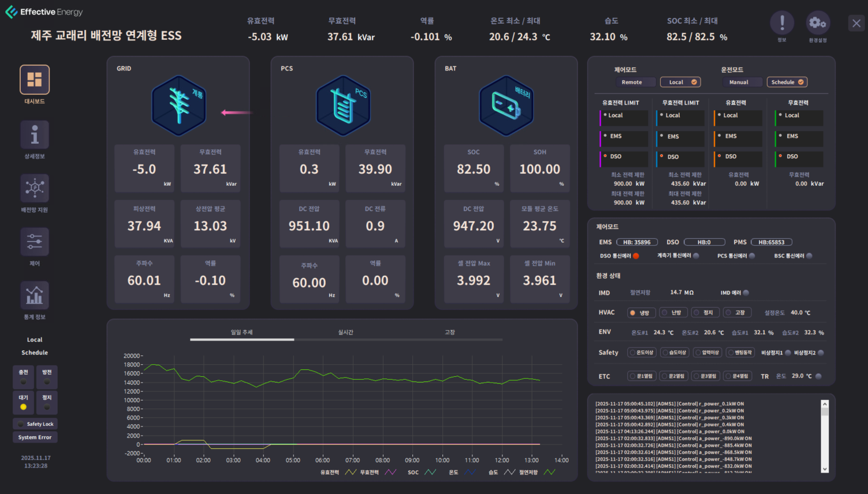The height and width of the screenshot is (494, 868).
Task: Open the 대시보드 dashboard icon
Action: [x=35, y=80]
